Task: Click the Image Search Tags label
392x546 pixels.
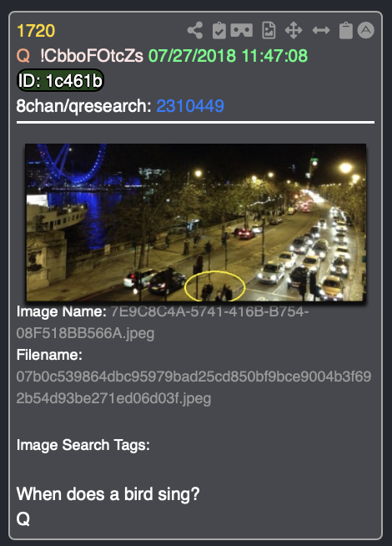Action: pos(83,445)
